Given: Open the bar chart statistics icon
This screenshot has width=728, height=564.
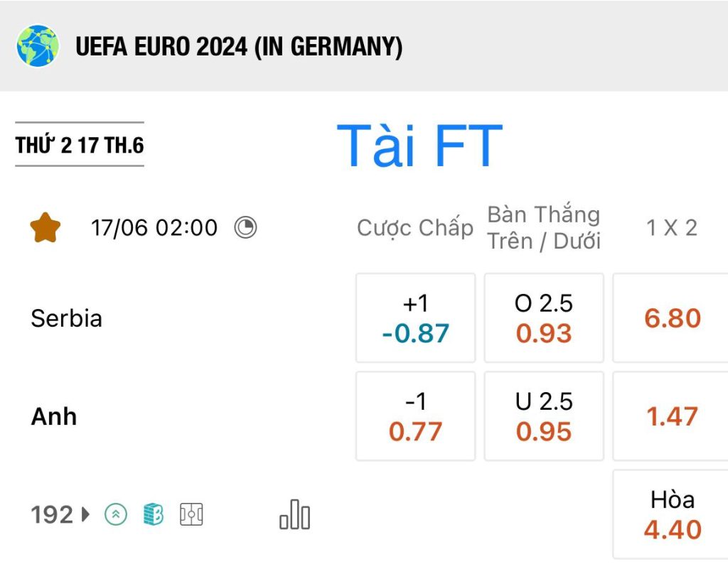Looking at the screenshot, I should click(294, 514).
